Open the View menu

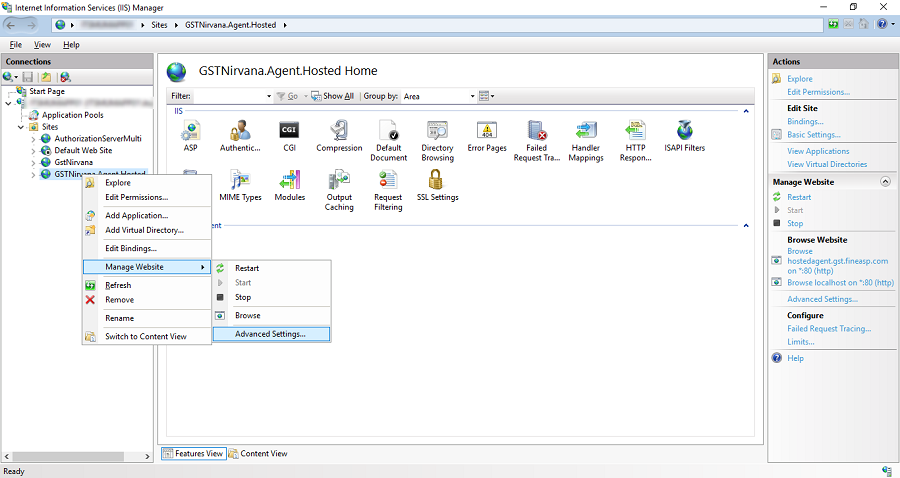[42, 45]
